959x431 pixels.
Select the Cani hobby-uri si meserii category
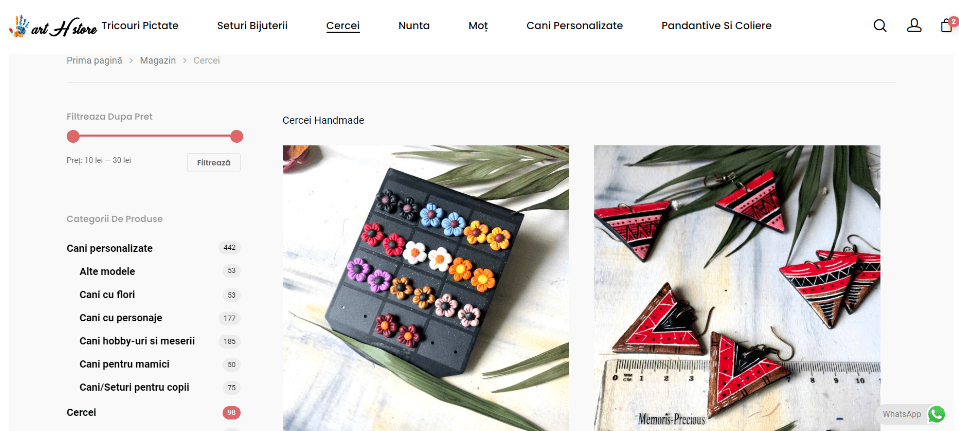tap(137, 341)
